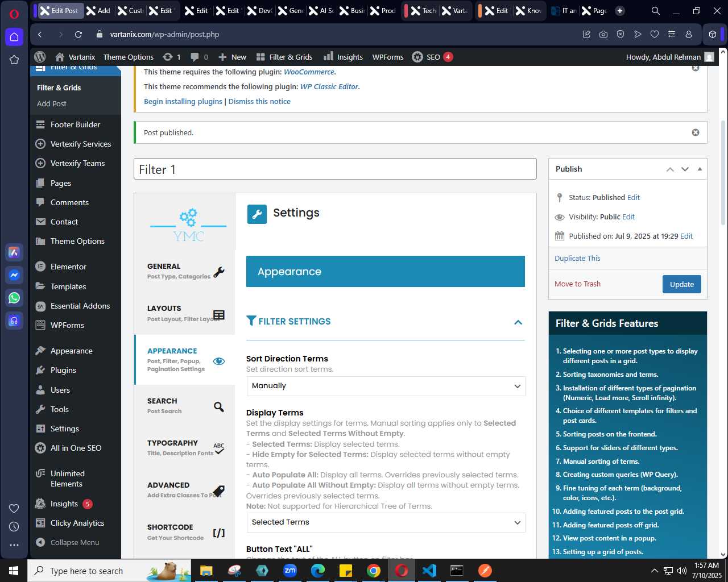728x582 pixels.
Task: Open the browser tab search magnifier
Action: pos(655,11)
